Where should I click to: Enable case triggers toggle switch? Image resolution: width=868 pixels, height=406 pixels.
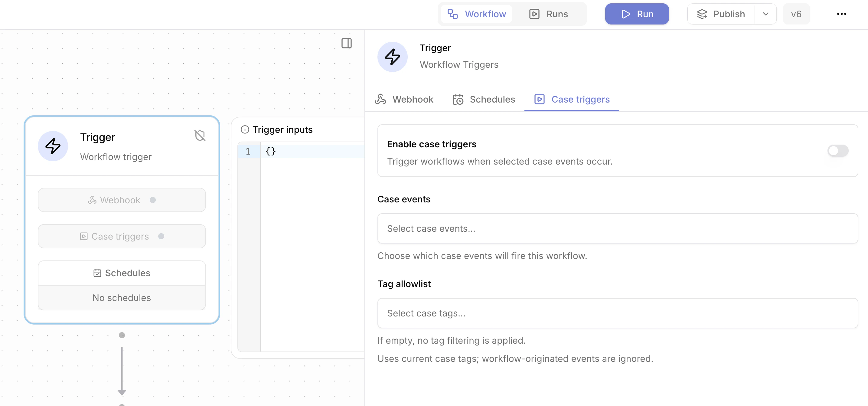pos(838,151)
